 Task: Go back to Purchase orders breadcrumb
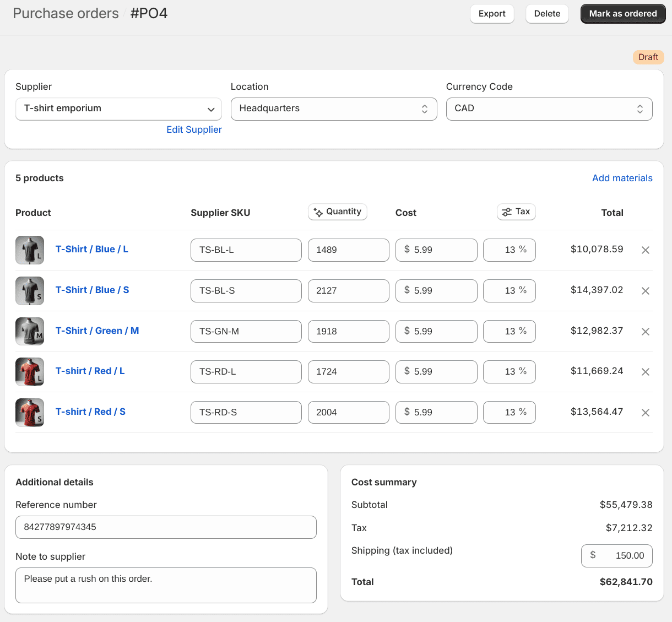[x=66, y=13]
